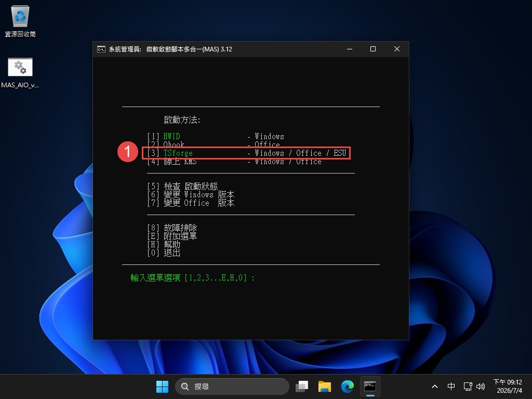Open Task View from the taskbar
The width and height of the screenshot is (532, 399).
tap(302, 387)
